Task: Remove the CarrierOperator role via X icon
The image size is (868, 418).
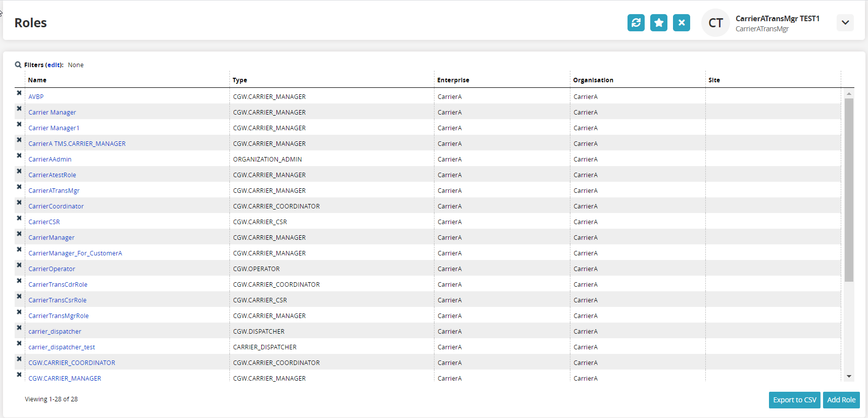Action: pyautogui.click(x=19, y=265)
